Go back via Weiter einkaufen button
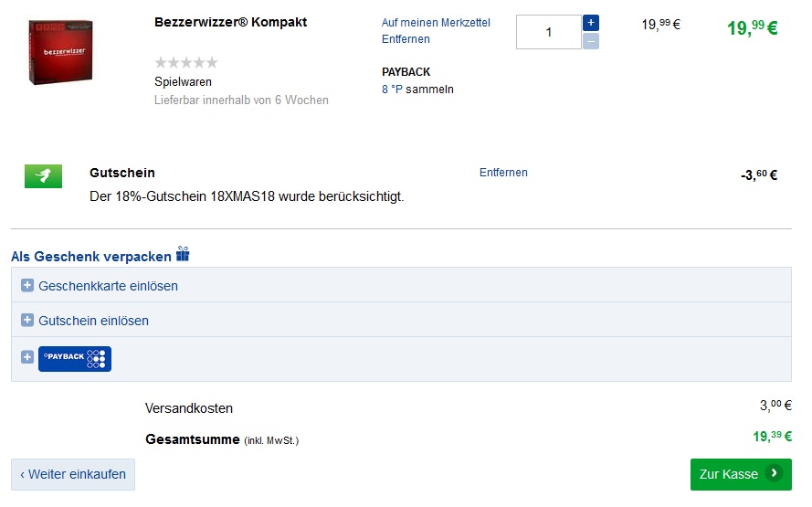This screenshot has height=507, width=812. click(73, 474)
